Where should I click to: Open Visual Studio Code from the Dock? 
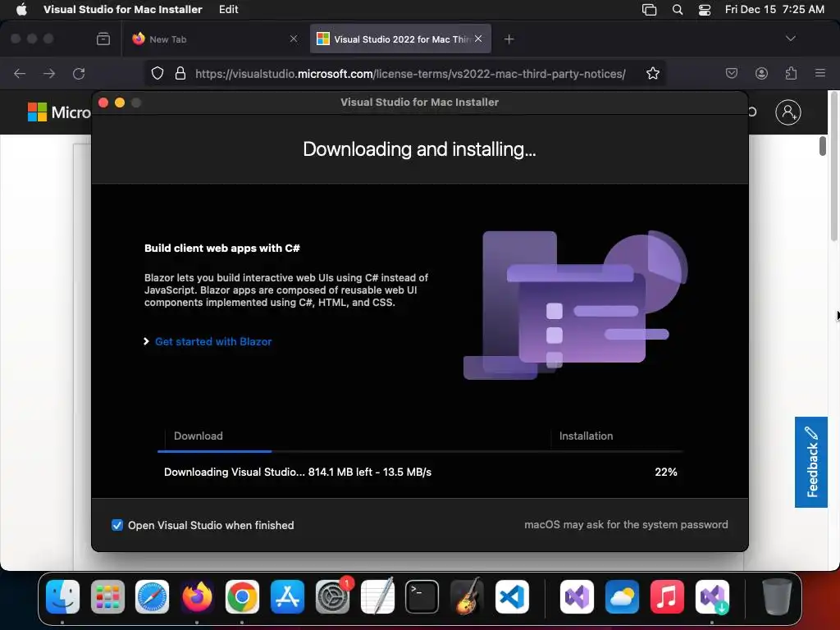[x=512, y=596]
